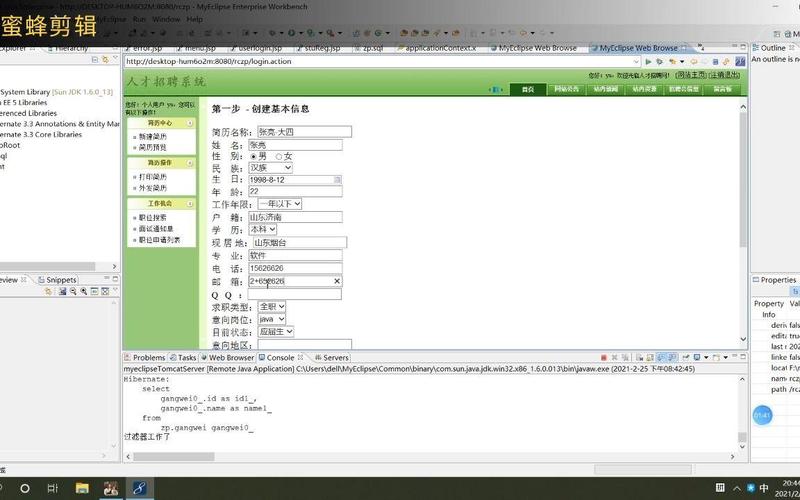Screen dimensions: 800x500
Task: Select the 女 gender radio button
Action: [x=279, y=156]
